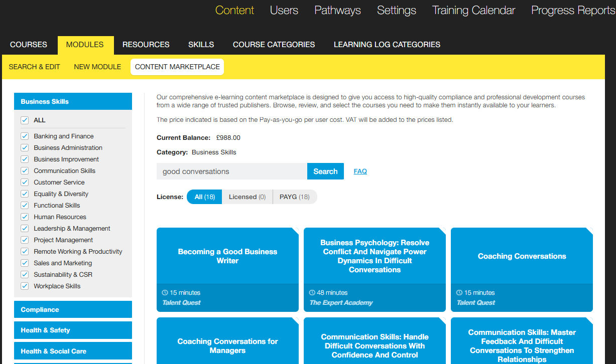616x364 pixels.
Task: Click clock icon on Coaching Conversations card
Action: pyautogui.click(x=459, y=293)
